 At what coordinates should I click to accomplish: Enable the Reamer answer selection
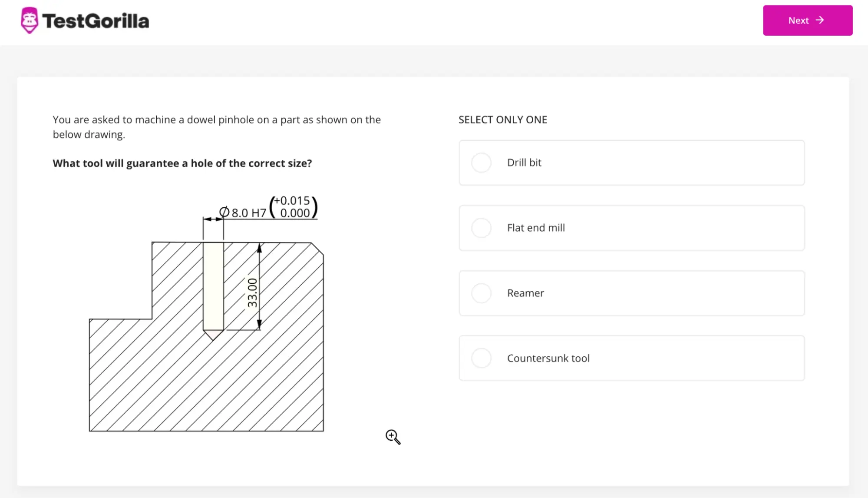point(482,293)
